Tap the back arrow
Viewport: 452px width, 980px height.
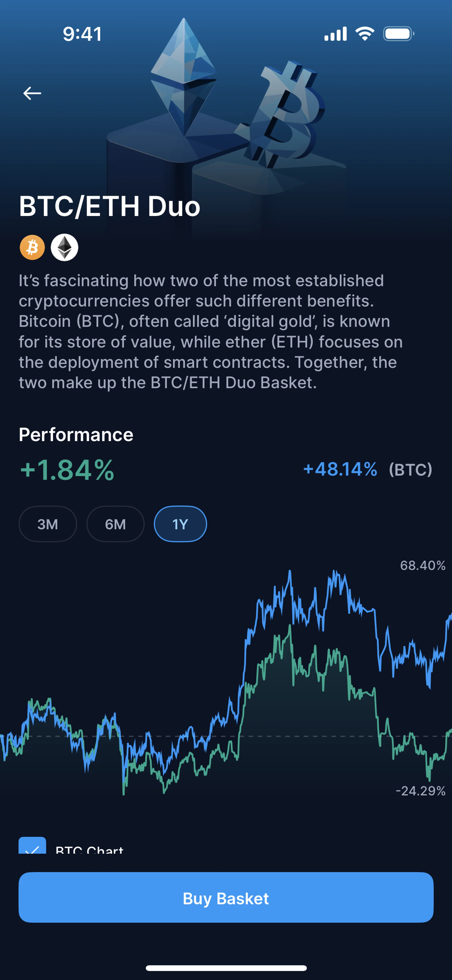click(x=32, y=93)
